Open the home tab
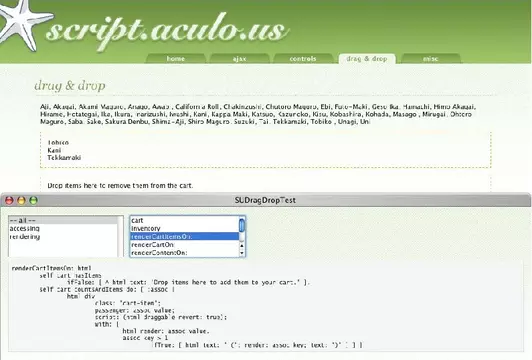This screenshot has height=360, width=532. click(175, 58)
